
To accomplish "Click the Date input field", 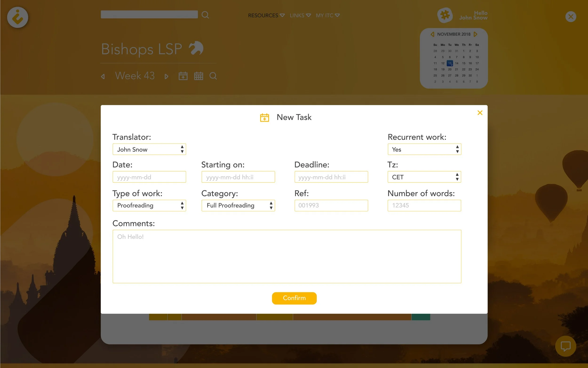I will click(x=149, y=177).
